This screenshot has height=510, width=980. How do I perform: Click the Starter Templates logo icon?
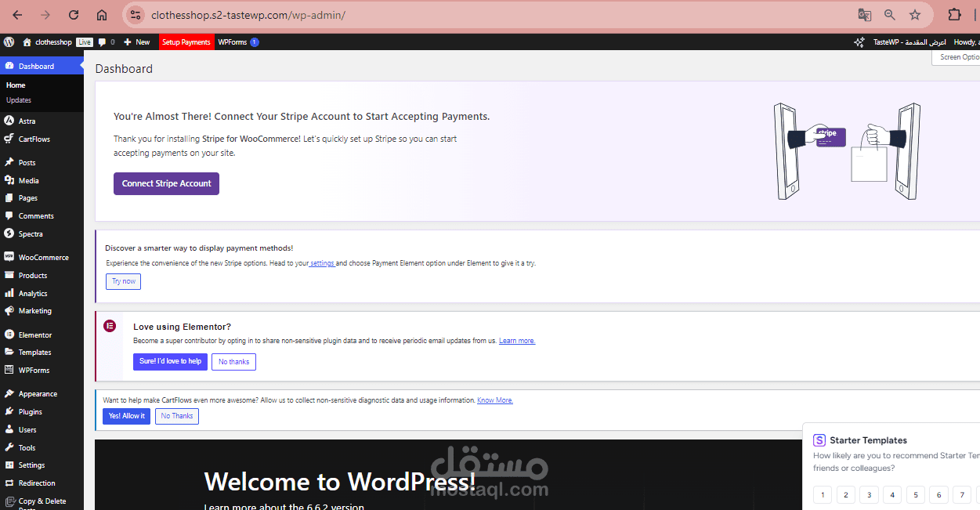coord(819,440)
